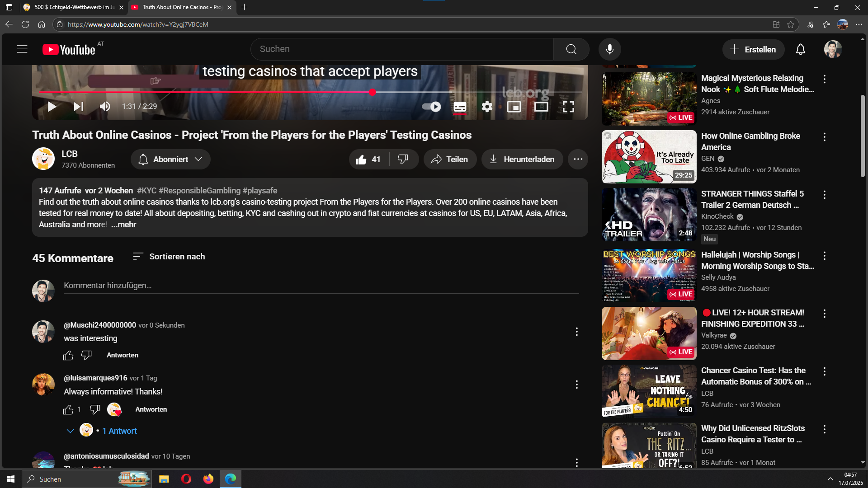Open options for Hallelujah Worship Songs video

824,256
